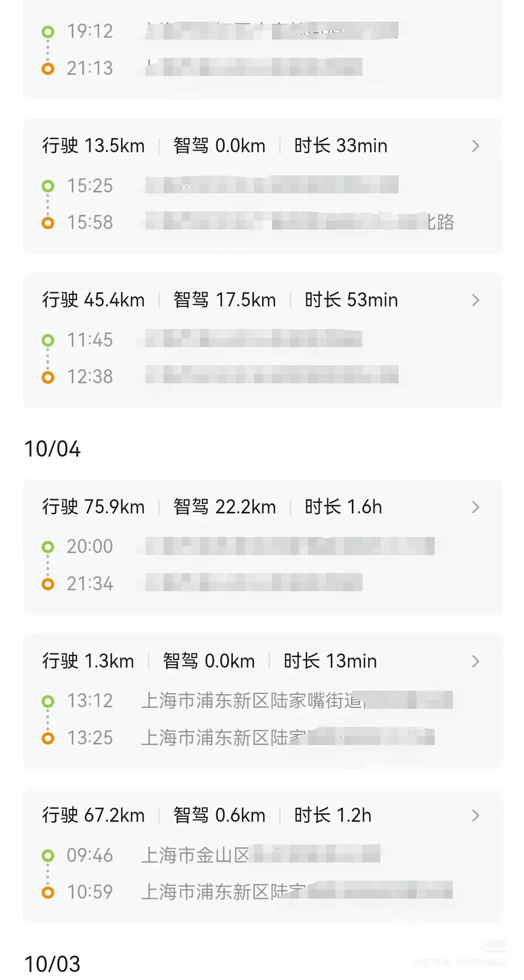
Task: Click orange end dot at 21:13
Action: coord(48,69)
